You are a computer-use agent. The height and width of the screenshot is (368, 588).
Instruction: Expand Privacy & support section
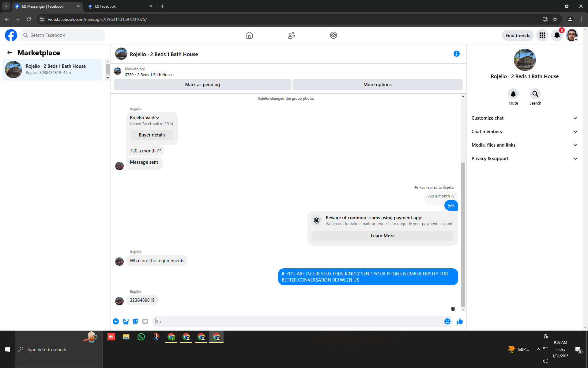pyautogui.click(x=525, y=159)
